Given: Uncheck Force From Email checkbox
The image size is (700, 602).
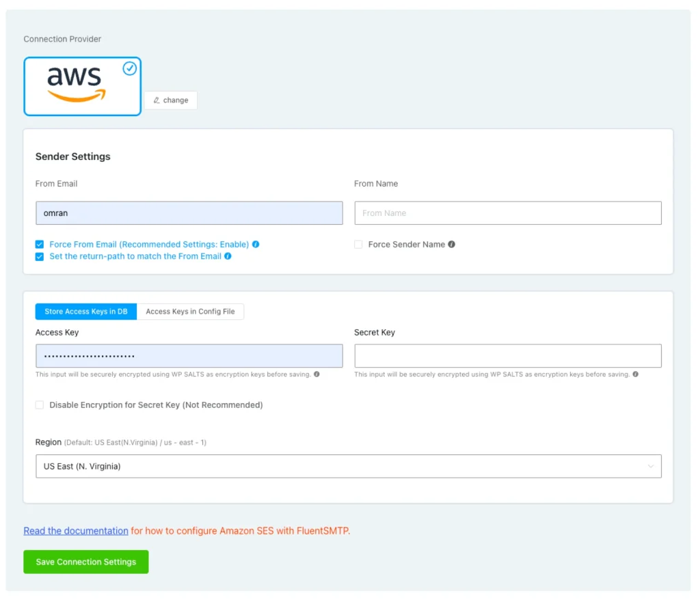Looking at the screenshot, I should coord(40,245).
